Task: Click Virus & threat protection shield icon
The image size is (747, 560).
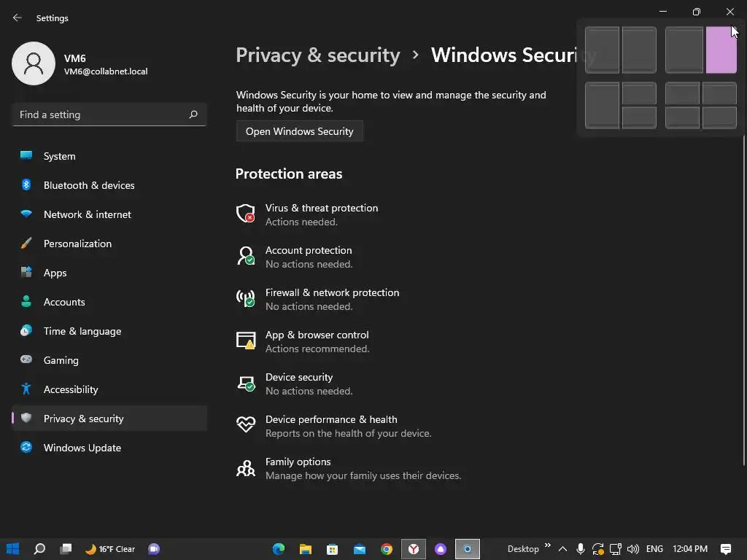Action: tap(246, 214)
